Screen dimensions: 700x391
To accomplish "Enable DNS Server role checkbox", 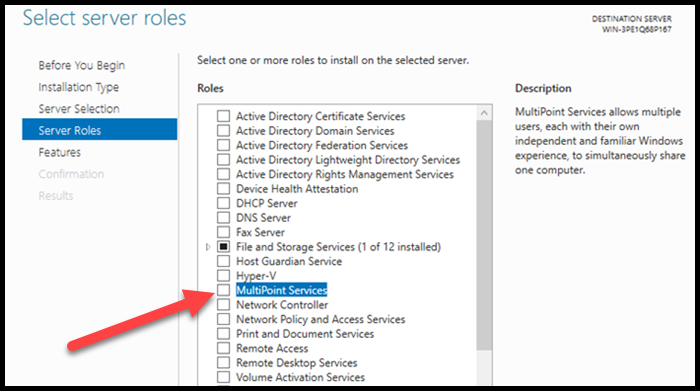I will pos(223,218).
